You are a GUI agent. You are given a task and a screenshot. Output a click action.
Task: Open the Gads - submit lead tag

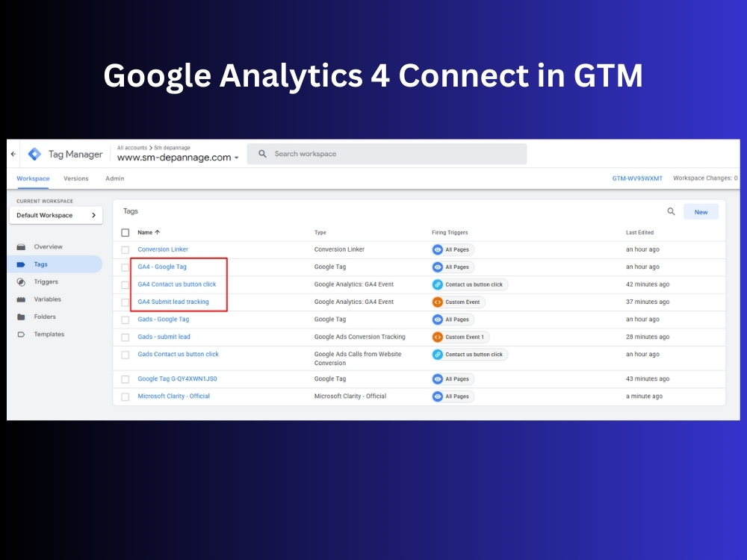pyautogui.click(x=164, y=337)
